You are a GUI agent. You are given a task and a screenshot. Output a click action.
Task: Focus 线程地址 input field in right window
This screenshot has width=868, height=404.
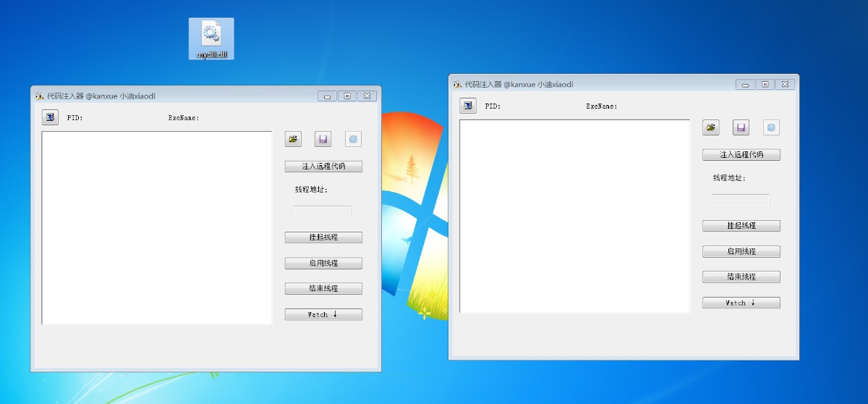(x=741, y=201)
